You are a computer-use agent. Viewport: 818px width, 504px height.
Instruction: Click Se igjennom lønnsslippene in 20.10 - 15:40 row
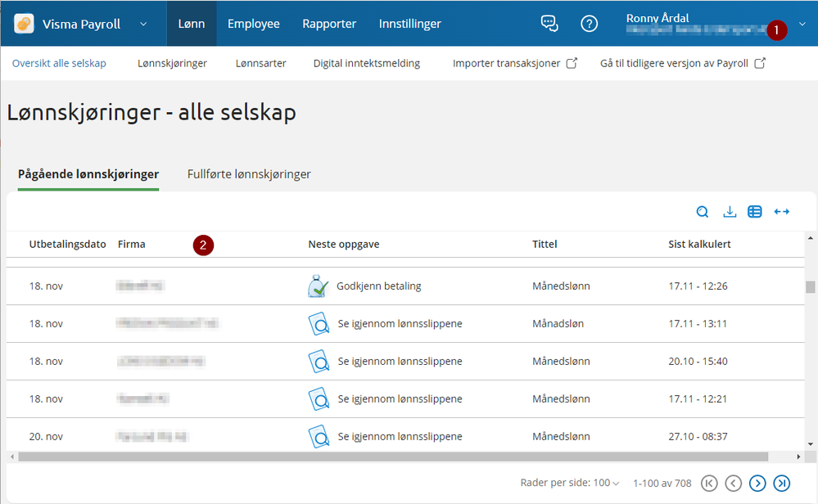click(400, 361)
